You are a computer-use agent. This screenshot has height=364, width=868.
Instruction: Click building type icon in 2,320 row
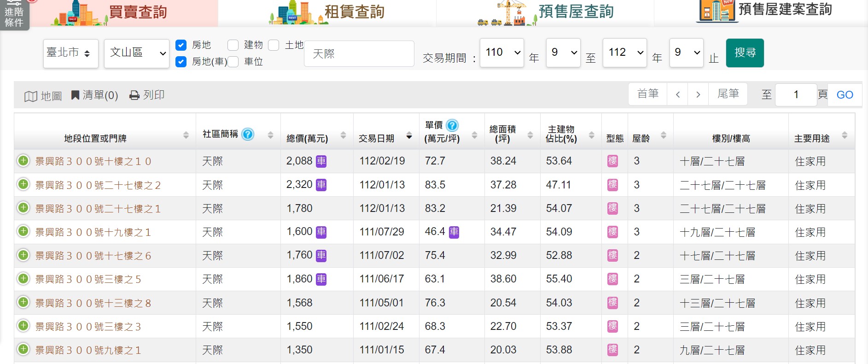point(612,185)
